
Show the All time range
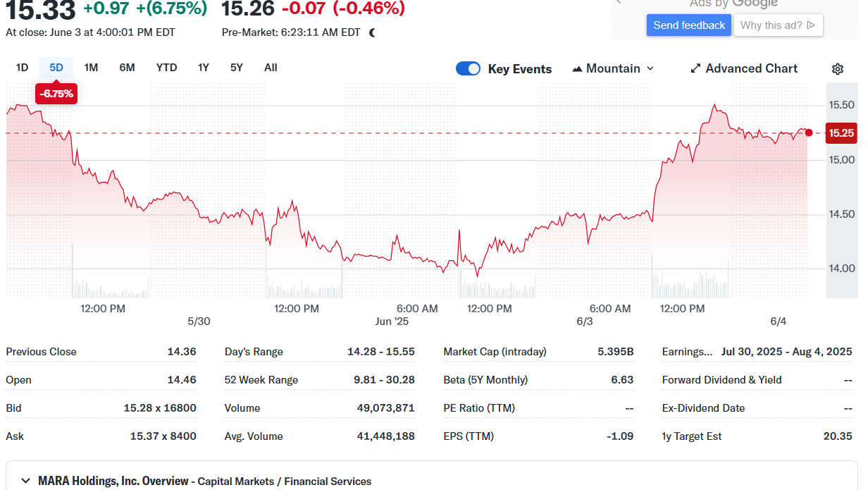coord(271,68)
